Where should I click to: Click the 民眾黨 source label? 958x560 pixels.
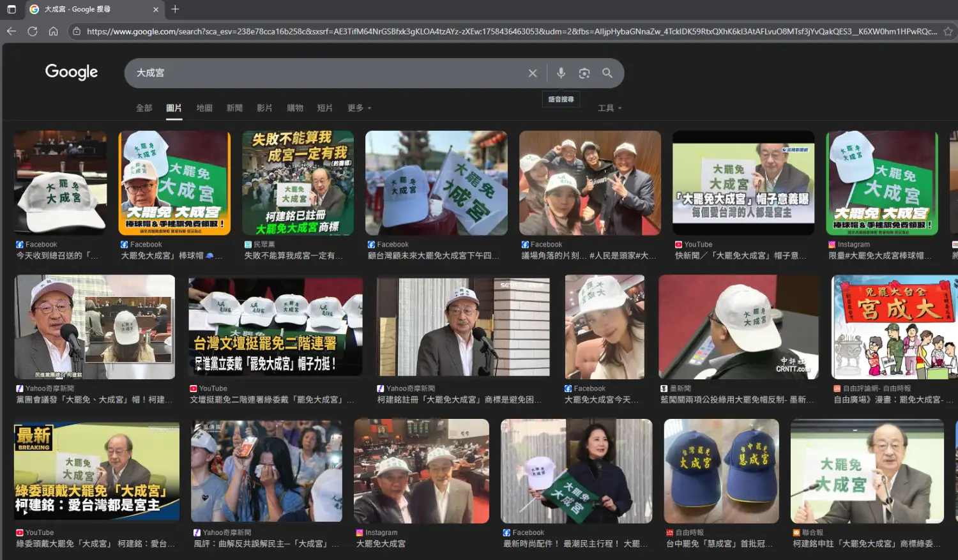tap(264, 245)
